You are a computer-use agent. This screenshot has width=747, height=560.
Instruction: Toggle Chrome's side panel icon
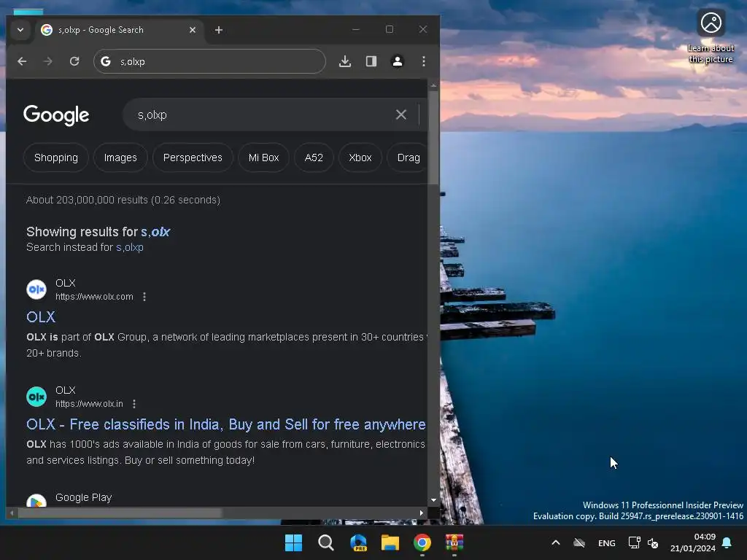click(371, 61)
